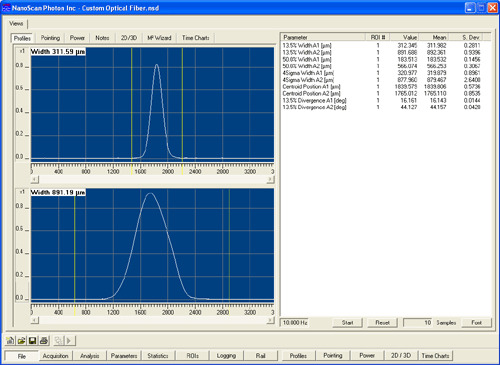Select the 4Sigma Width A2 [µm] row
The width and height of the screenshot is (500, 365).
coord(382,80)
